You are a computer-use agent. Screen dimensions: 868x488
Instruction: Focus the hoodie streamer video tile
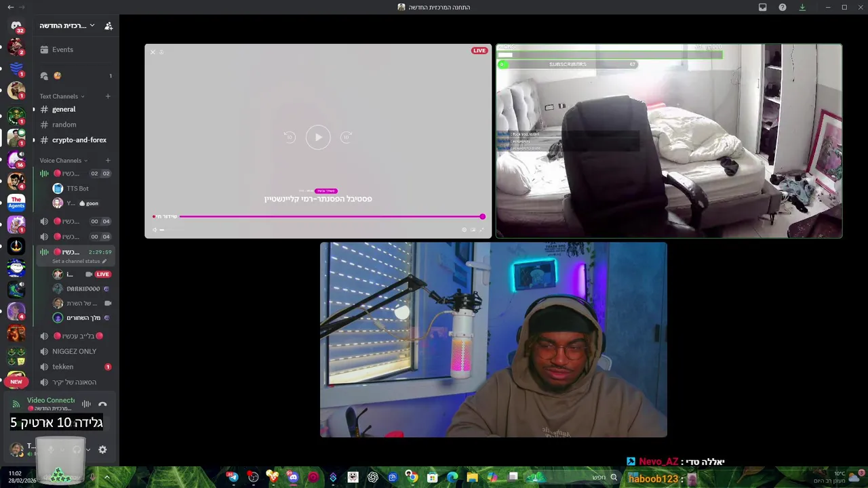494,340
